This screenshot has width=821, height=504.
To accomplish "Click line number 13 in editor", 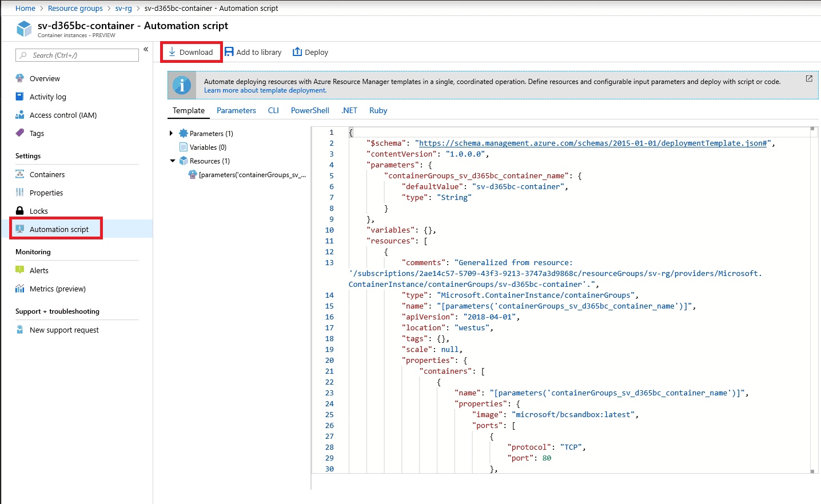I will coord(329,262).
